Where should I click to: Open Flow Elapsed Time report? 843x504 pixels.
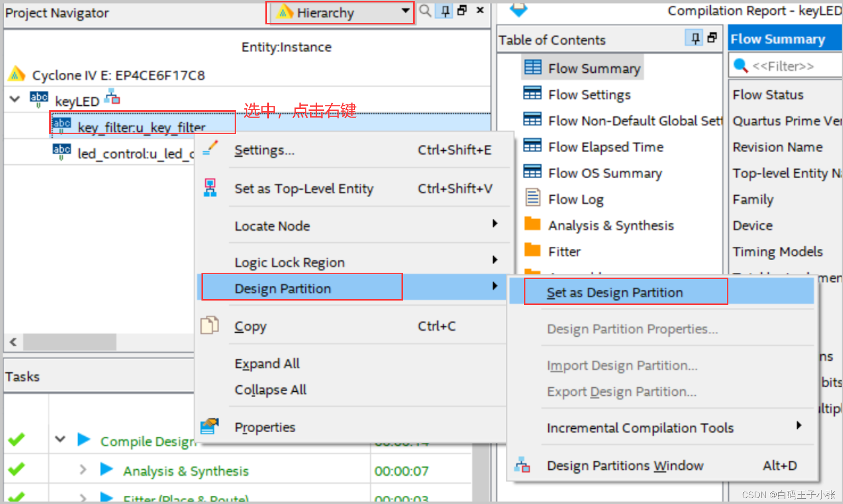pyautogui.click(x=606, y=146)
